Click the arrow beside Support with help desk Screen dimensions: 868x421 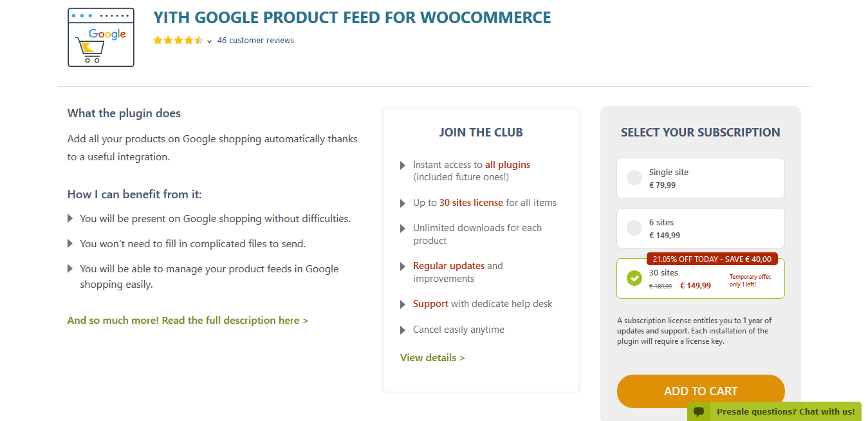click(x=403, y=304)
